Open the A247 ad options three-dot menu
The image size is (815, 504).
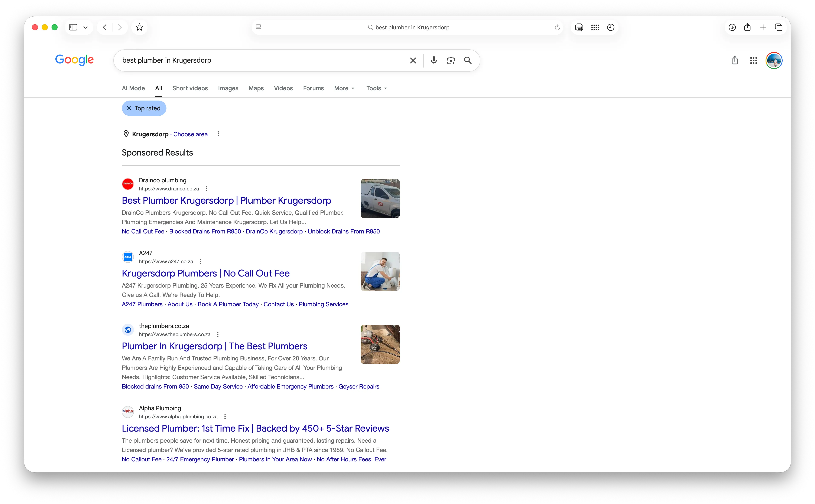point(200,262)
